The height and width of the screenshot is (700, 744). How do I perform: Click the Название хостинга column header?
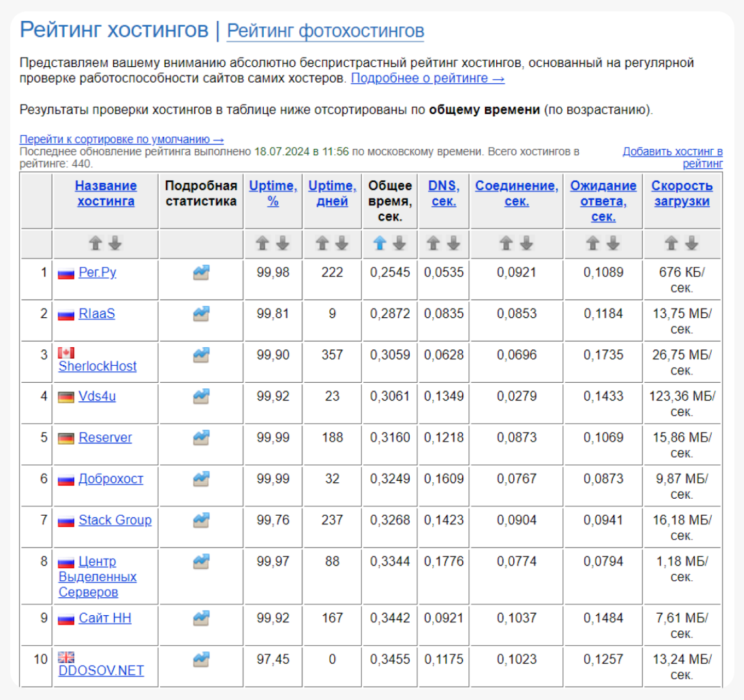click(x=106, y=194)
